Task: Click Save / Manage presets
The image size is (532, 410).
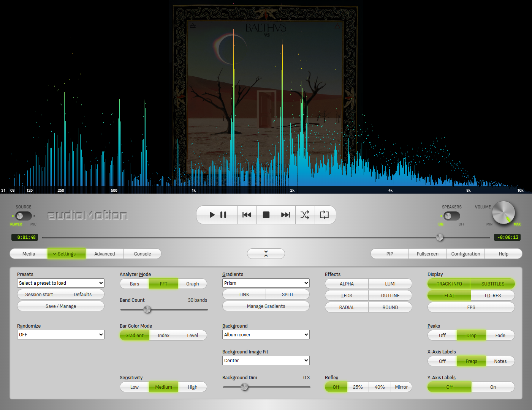Action: (61, 306)
